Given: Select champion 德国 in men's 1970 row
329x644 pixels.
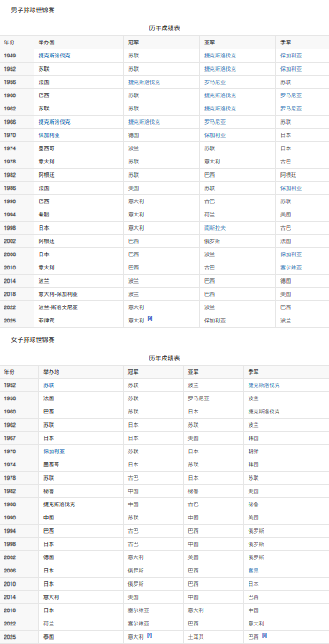Looking at the screenshot, I should pos(134,135).
